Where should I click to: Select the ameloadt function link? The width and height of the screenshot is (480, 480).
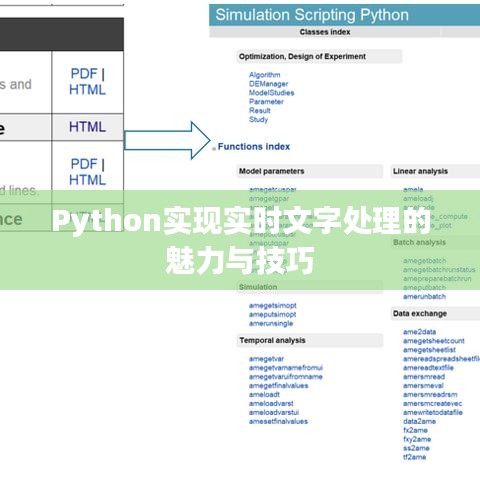click(264, 395)
